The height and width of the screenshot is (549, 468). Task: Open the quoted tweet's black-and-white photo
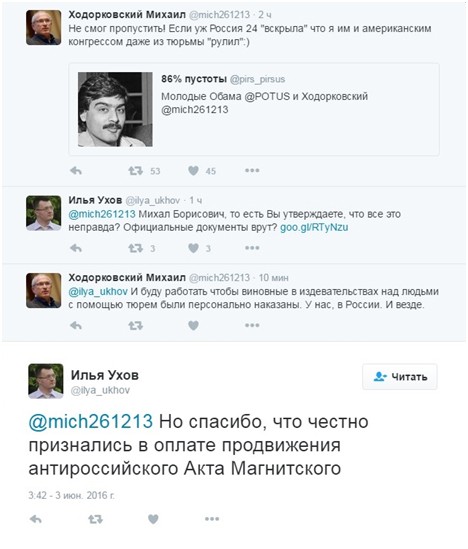(115, 109)
